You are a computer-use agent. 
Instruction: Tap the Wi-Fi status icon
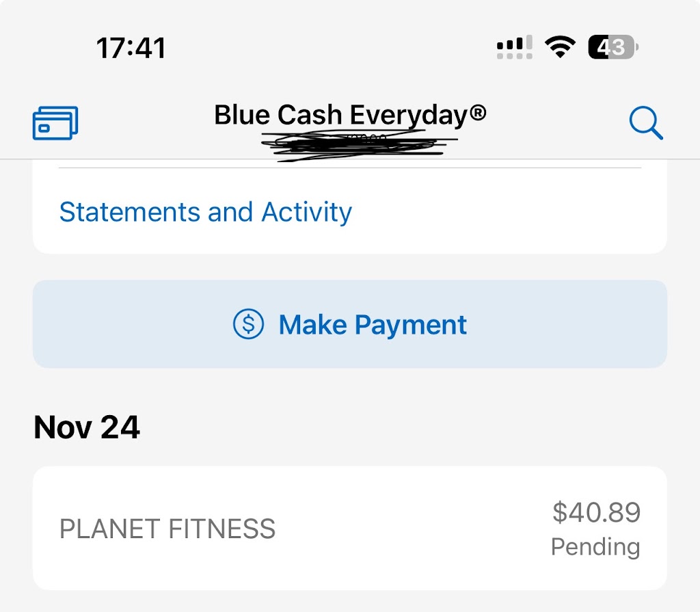[559, 47]
